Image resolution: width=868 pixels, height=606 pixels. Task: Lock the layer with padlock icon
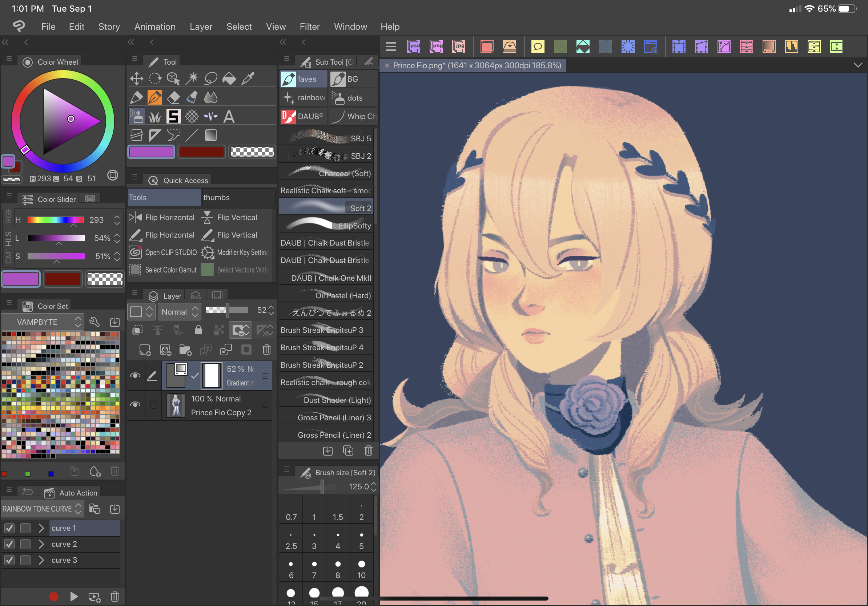[x=198, y=330]
